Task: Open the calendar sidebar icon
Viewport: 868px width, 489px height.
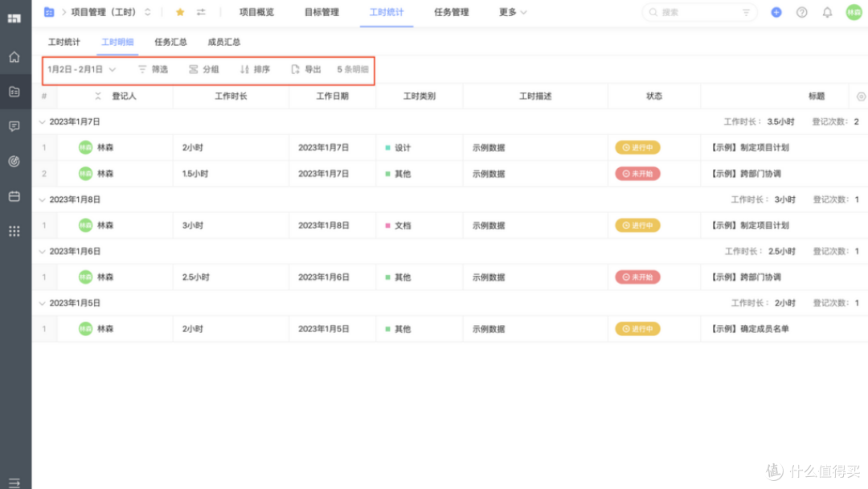Action: coord(14,196)
